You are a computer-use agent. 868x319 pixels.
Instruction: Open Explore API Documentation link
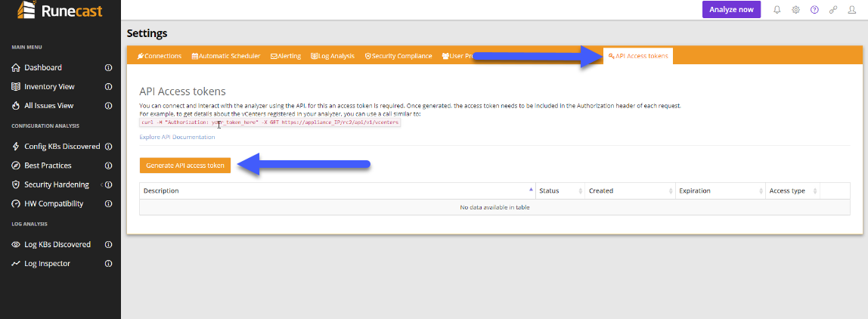(x=177, y=137)
